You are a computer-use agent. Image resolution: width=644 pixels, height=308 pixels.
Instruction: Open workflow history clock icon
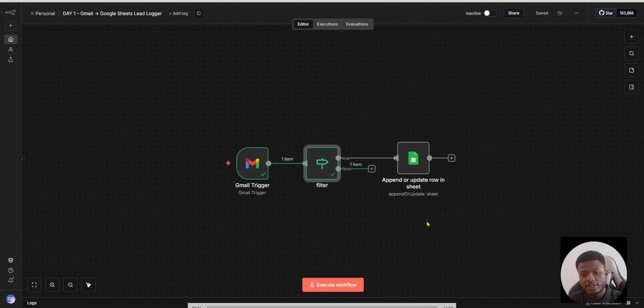pos(560,13)
